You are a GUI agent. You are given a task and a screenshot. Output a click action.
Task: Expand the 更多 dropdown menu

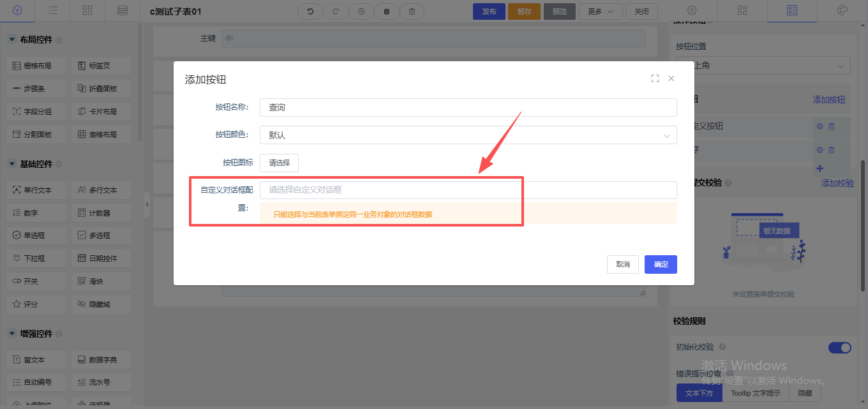point(600,11)
